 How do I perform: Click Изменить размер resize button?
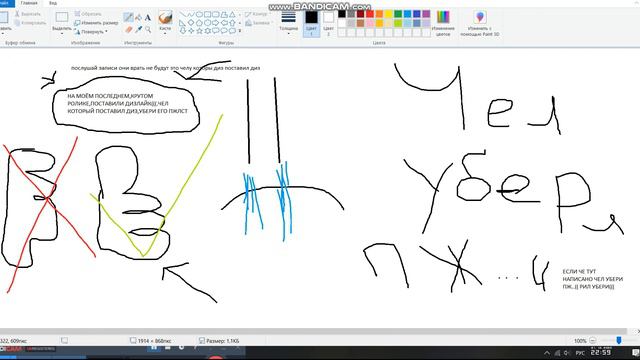96,23
